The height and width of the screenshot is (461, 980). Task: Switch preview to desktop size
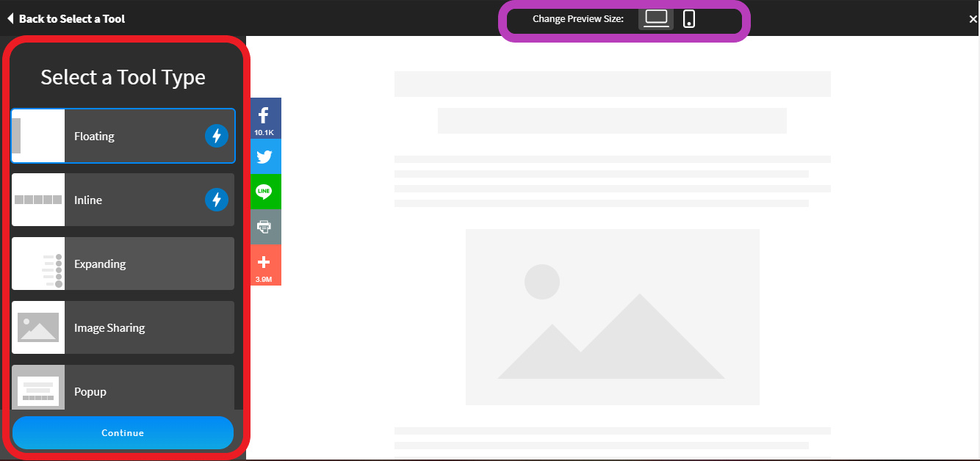click(x=656, y=18)
